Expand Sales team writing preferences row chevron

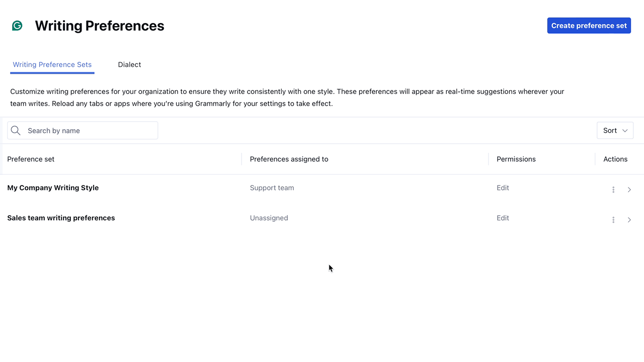[629, 220]
